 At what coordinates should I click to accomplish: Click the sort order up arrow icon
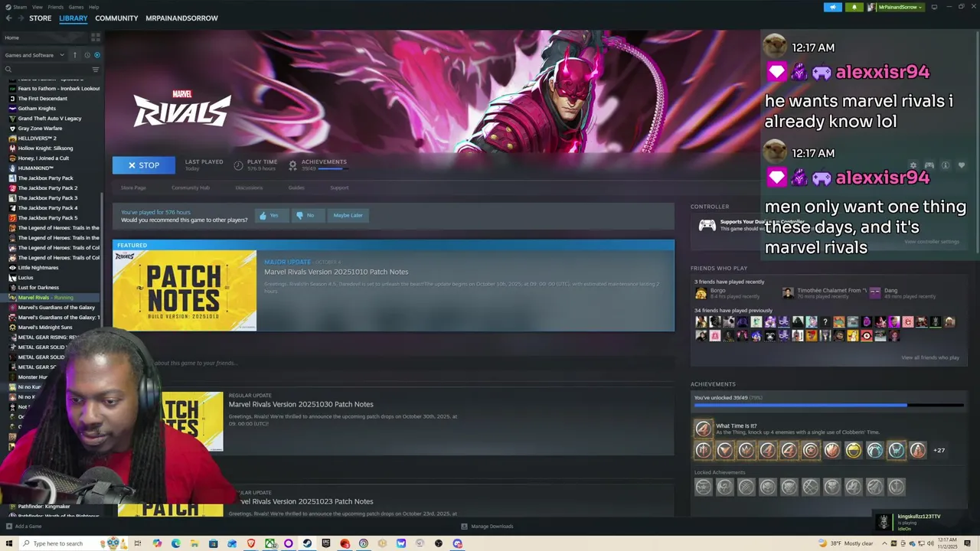point(75,55)
